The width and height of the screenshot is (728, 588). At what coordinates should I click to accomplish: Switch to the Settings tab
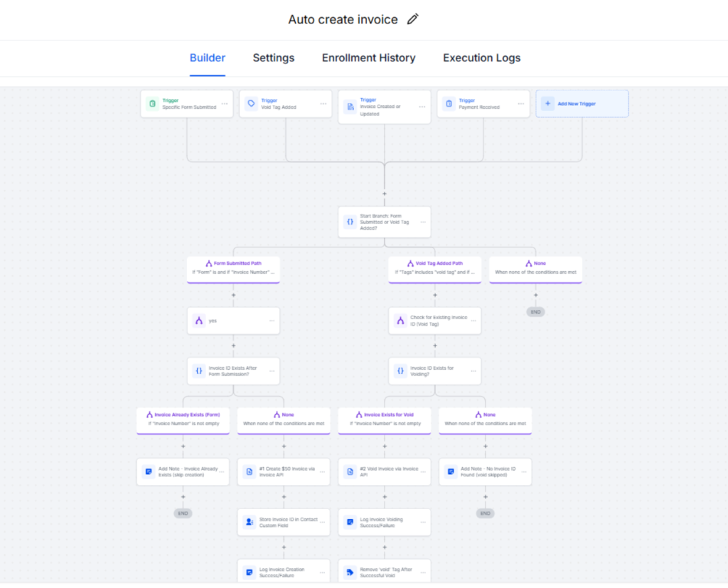coord(273,58)
